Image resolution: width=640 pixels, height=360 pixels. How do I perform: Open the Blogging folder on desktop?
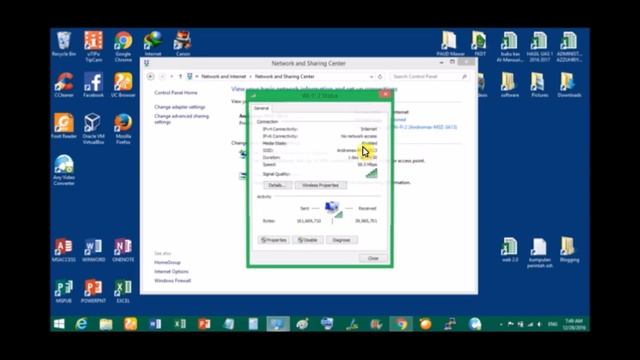click(x=569, y=250)
